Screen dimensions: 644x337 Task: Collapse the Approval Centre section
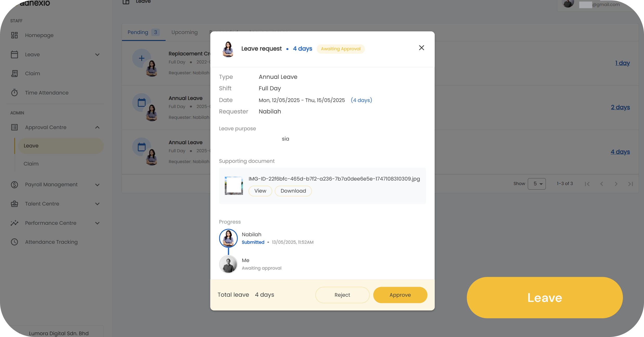point(97,127)
